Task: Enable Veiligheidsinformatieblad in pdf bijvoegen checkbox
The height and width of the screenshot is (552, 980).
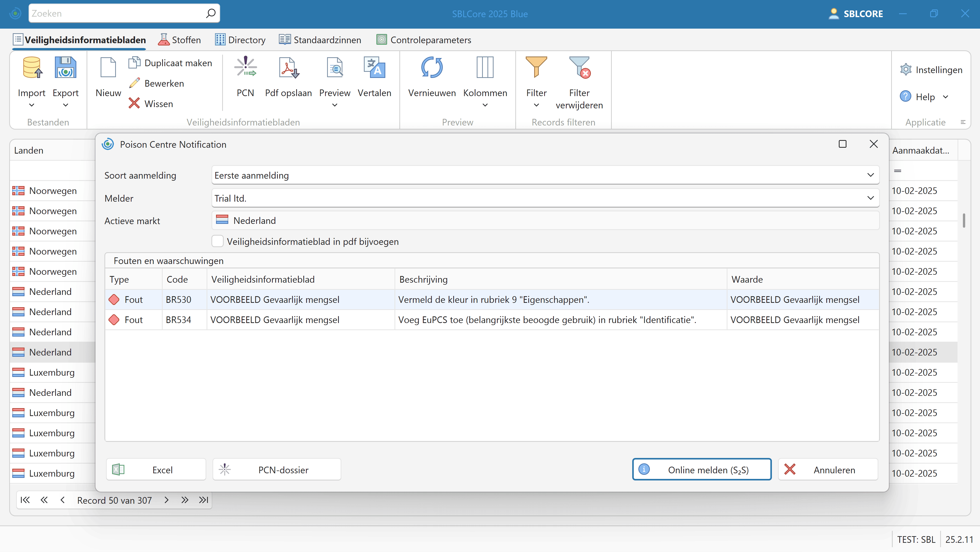Action: click(x=217, y=241)
